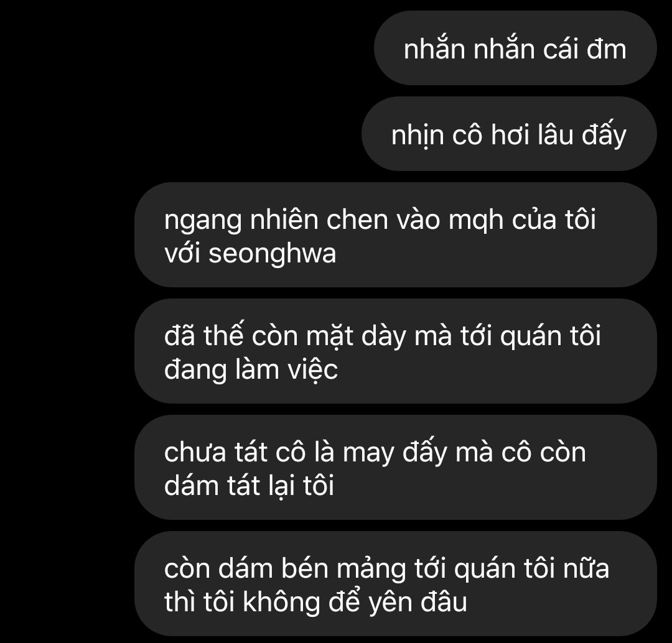Viewport: 672px width, 643px height.
Task: Click the last message starting "còn dám bén mảng"
Action: click(396, 584)
